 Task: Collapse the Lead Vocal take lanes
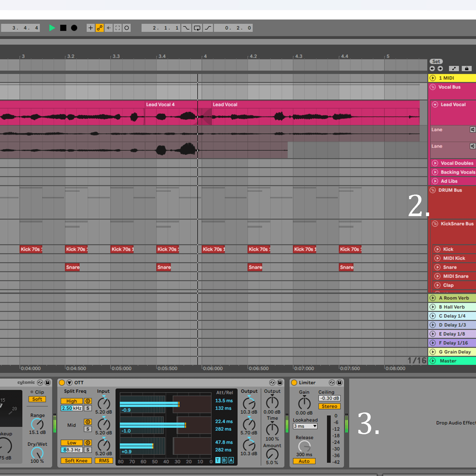click(435, 104)
